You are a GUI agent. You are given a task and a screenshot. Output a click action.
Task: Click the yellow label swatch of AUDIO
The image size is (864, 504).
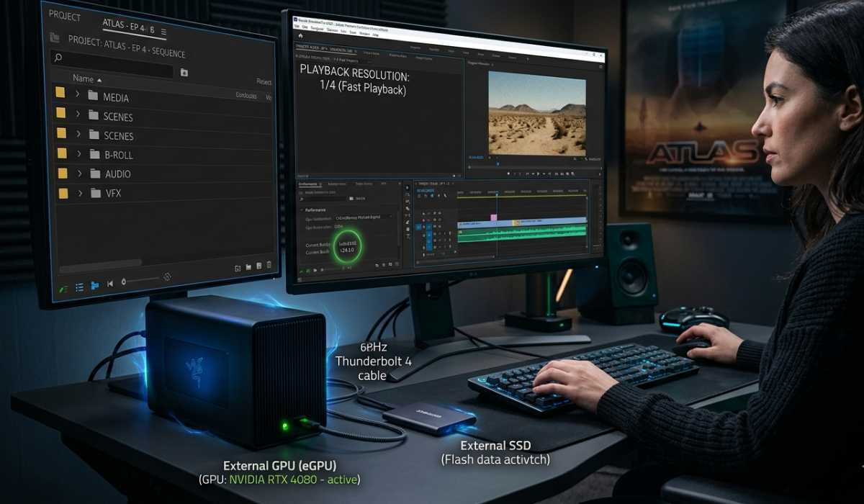click(x=63, y=173)
